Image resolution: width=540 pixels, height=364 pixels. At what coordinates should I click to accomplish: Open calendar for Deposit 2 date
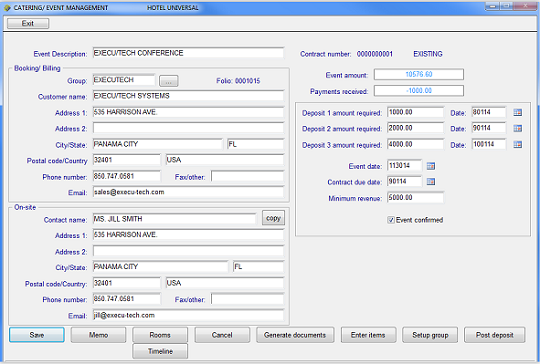[x=517, y=128]
